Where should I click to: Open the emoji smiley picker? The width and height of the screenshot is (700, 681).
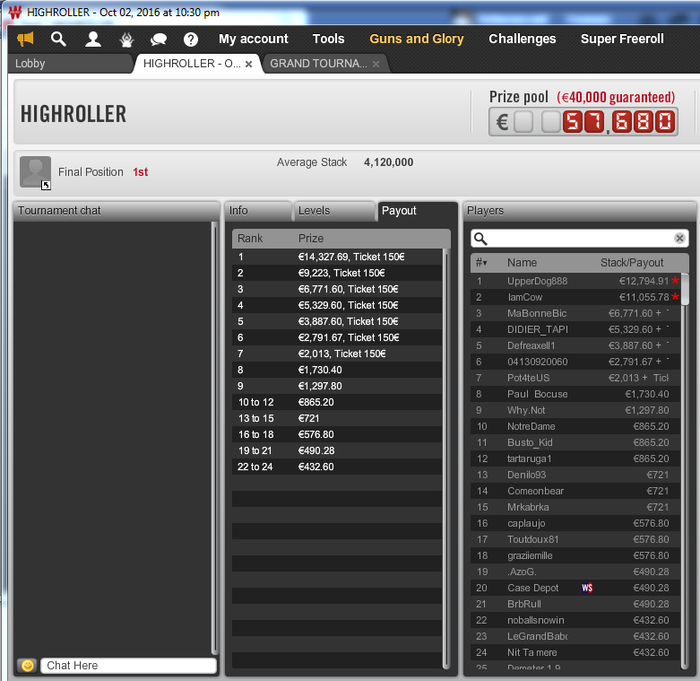tap(27, 665)
